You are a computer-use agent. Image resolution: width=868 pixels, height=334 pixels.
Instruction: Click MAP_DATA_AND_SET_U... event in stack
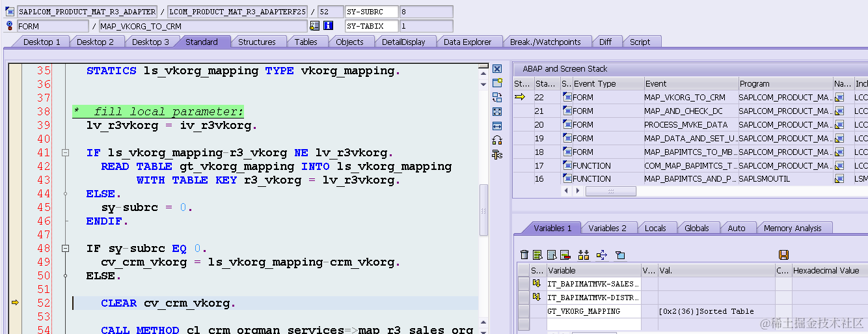(690, 139)
